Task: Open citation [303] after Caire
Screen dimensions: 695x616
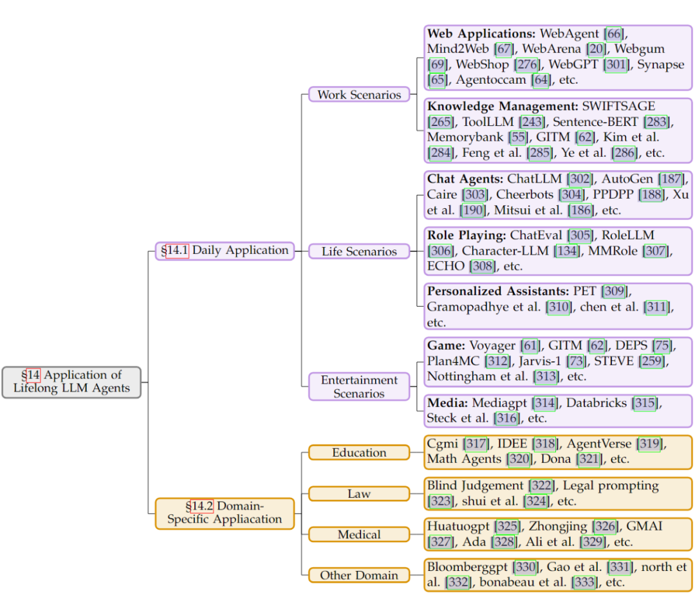Action: coord(475,194)
